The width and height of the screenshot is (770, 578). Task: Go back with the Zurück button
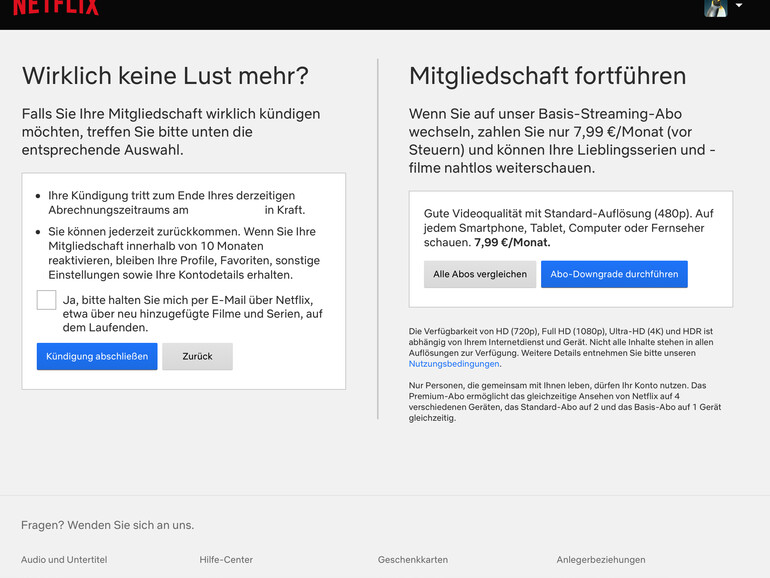click(197, 356)
